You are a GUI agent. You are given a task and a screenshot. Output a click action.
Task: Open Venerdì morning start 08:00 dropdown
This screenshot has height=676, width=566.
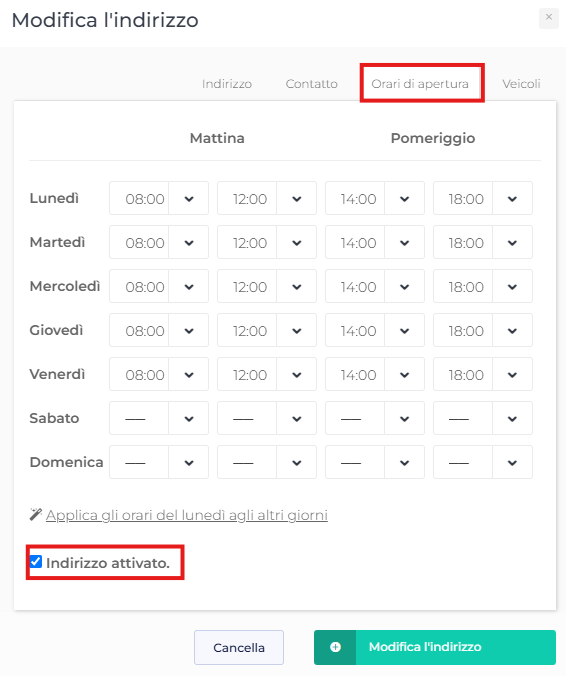click(159, 374)
